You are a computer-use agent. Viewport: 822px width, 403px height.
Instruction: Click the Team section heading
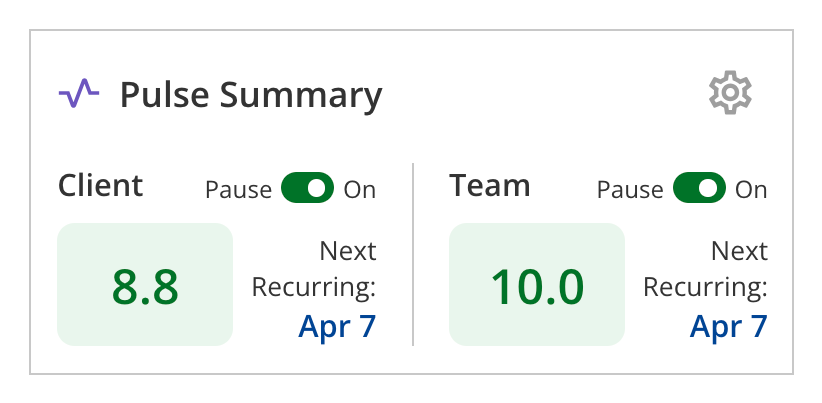pos(490,186)
